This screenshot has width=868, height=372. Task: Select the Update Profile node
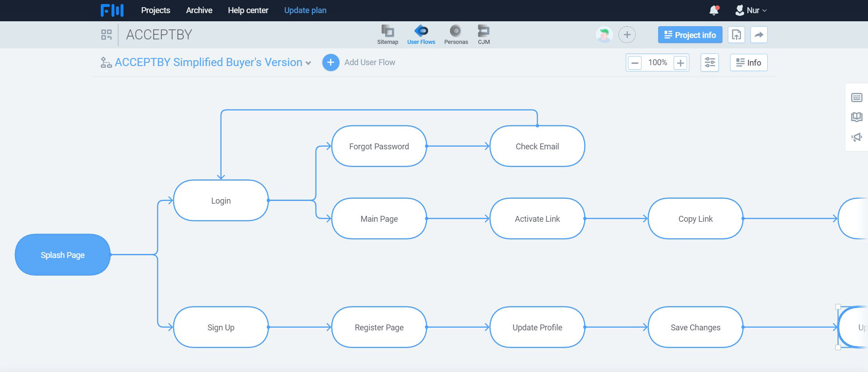click(x=538, y=327)
